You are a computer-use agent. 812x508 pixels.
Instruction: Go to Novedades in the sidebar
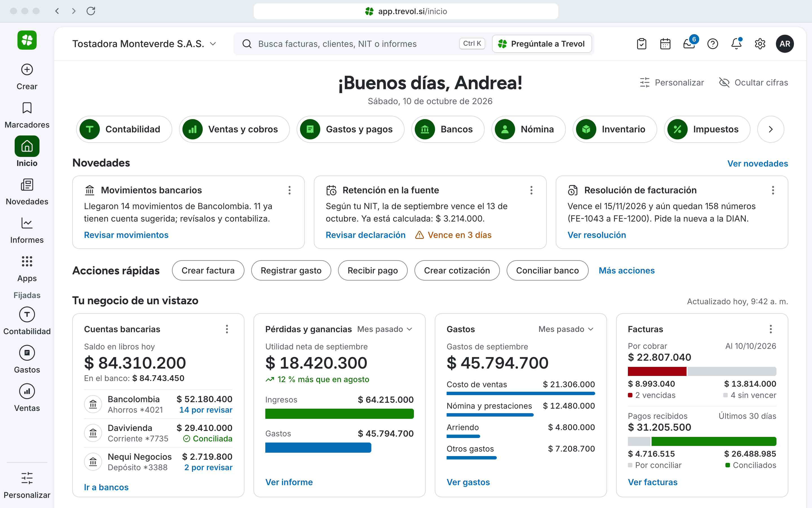click(x=27, y=192)
